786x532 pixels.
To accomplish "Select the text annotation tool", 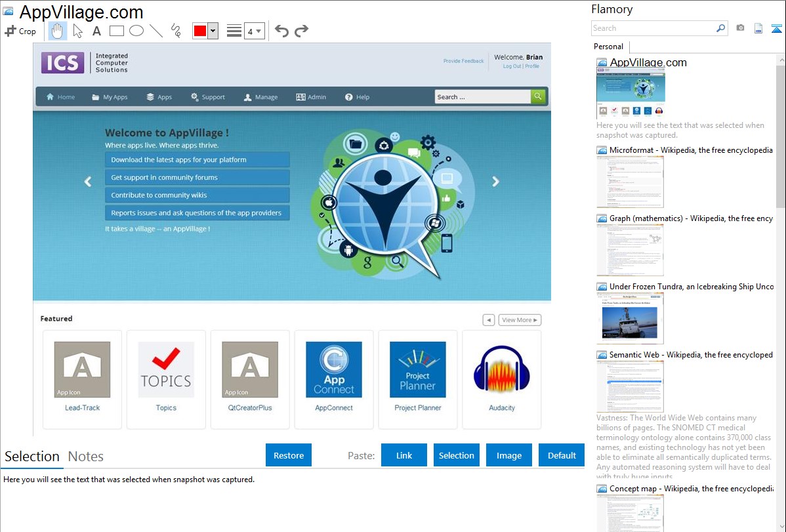I will click(x=96, y=31).
